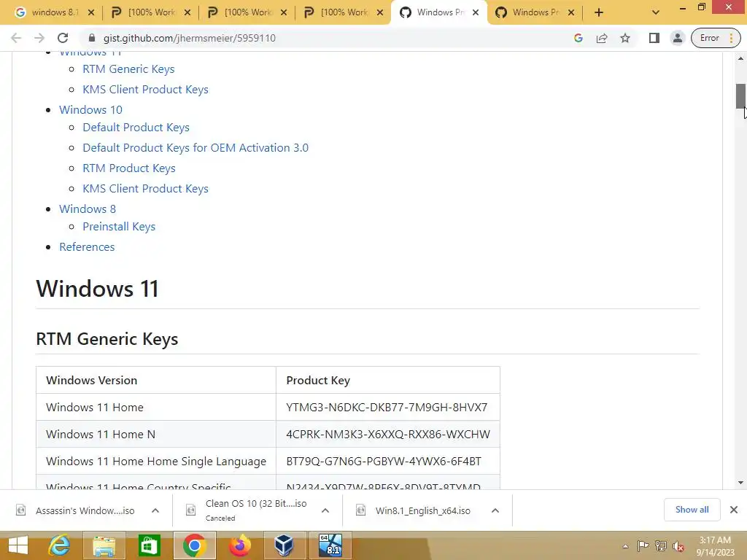Image resolution: width=747 pixels, height=560 pixels.
Task: Share this page using share icon
Action: tap(602, 38)
